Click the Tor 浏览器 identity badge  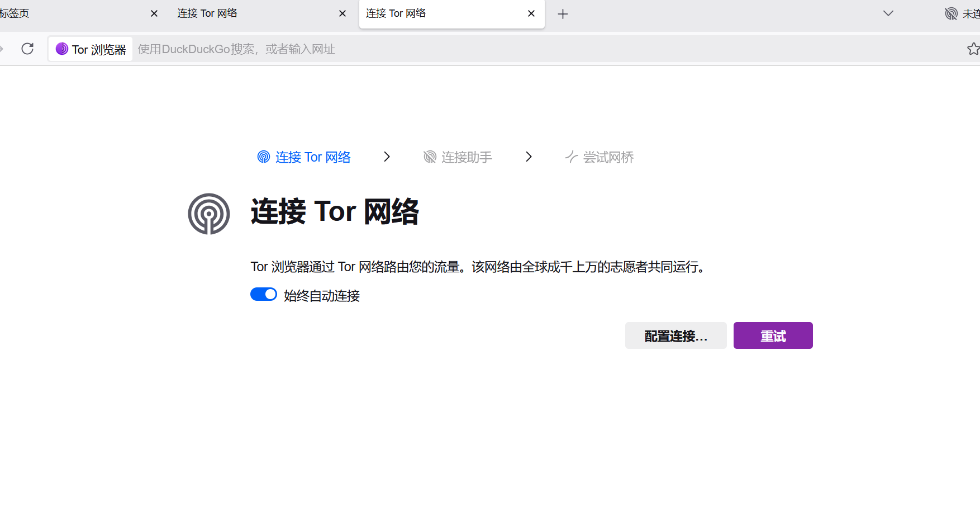tap(91, 49)
